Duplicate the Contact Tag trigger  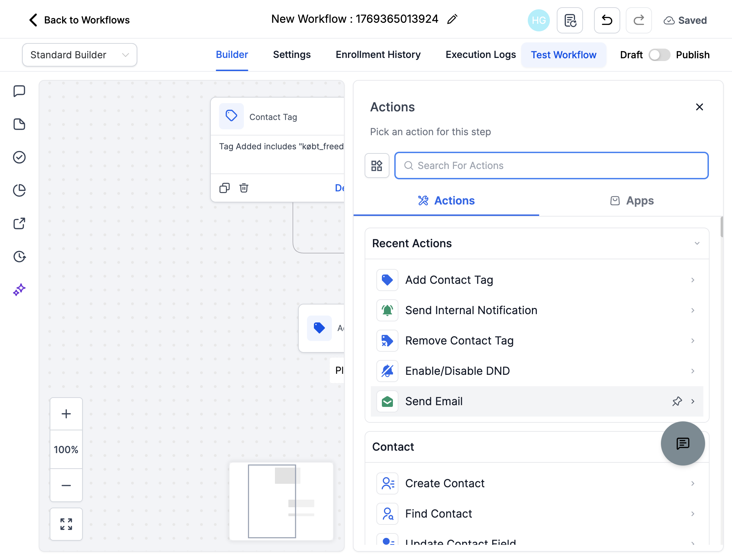point(225,188)
